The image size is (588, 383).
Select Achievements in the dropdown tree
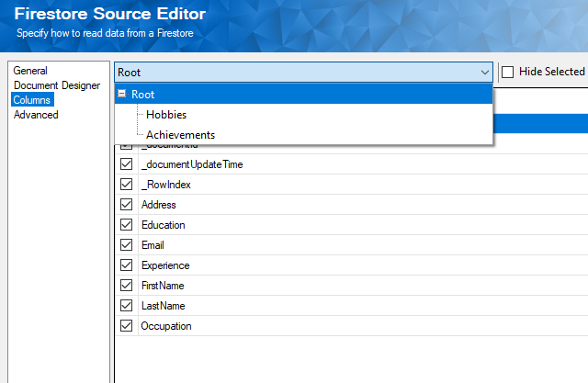point(180,135)
